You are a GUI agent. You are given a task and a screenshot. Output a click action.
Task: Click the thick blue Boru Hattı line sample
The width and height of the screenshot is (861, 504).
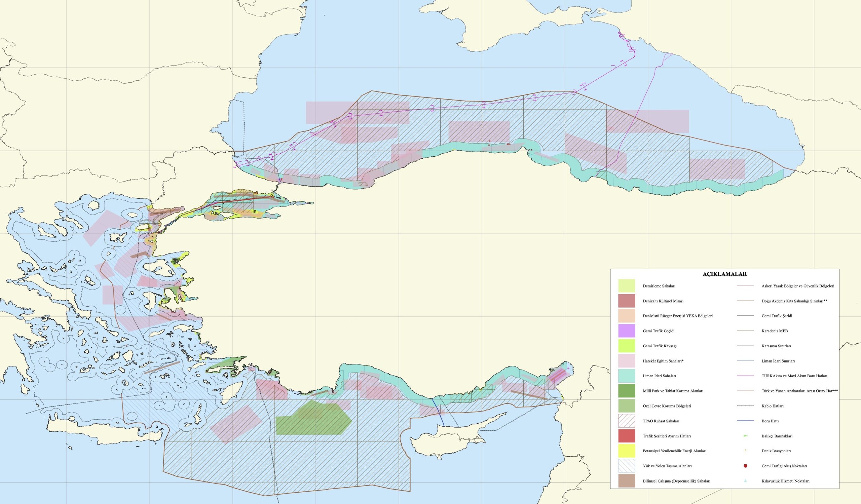745,421
